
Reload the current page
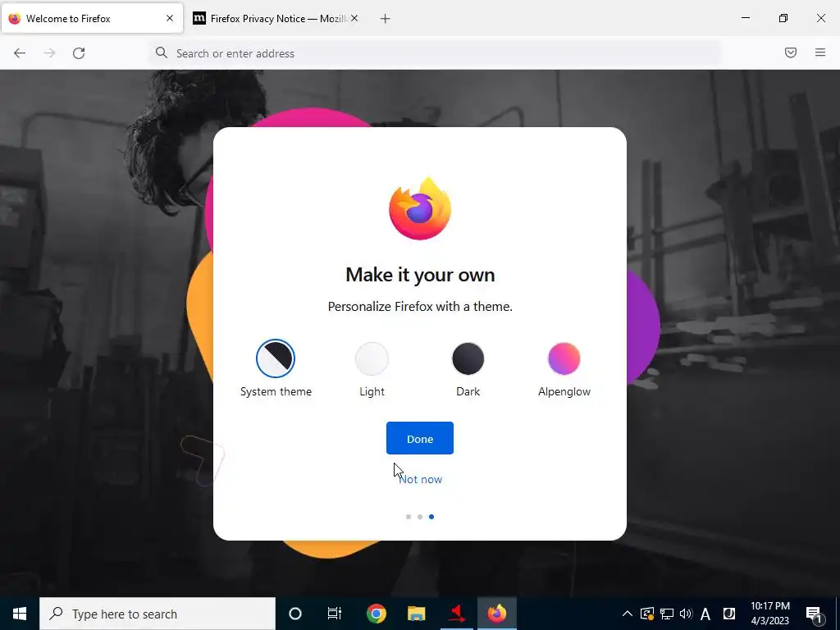pyautogui.click(x=79, y=53)
